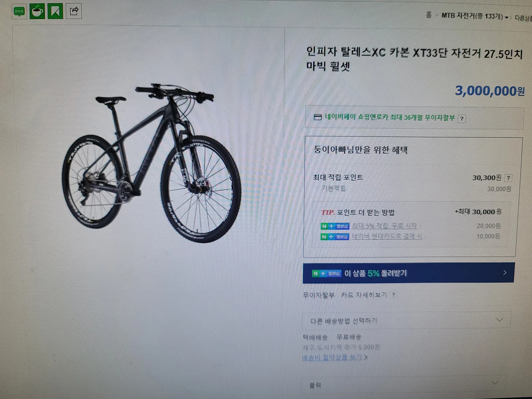The height and width of the screenshot is (399, 532).
Task: Open the question mark beside 최대 적립 포인트
Action: (509, 178)
